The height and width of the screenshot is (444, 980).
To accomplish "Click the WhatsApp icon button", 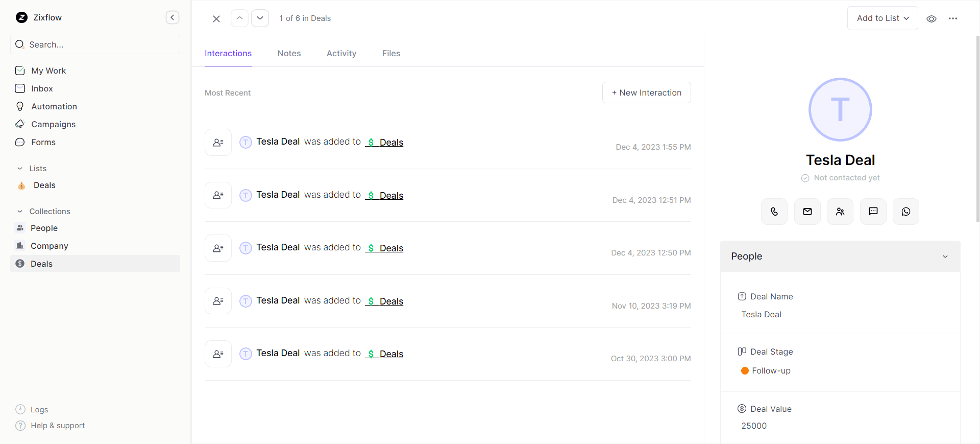I will [906, 212].
